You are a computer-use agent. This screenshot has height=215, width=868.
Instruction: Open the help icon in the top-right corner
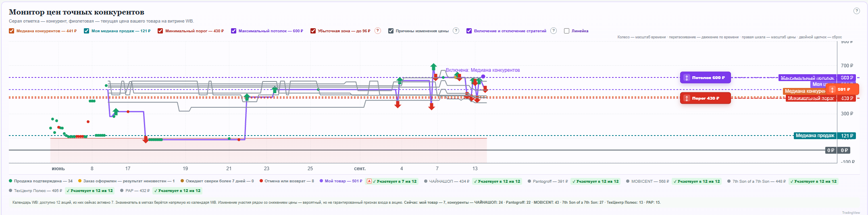856,11
